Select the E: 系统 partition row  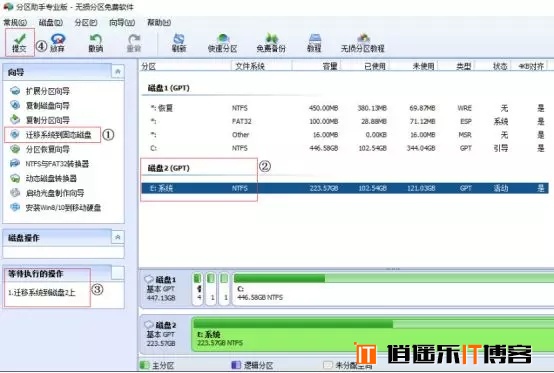(345, 188)
